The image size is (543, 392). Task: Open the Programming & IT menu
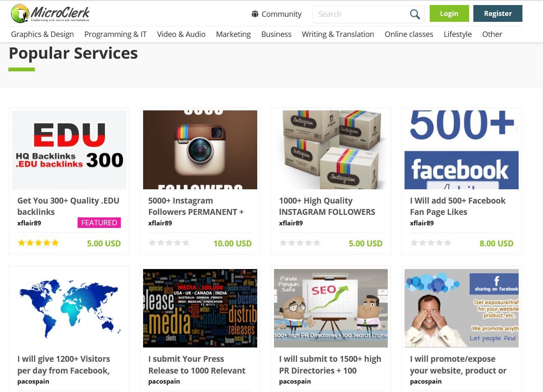coord(115,34)
